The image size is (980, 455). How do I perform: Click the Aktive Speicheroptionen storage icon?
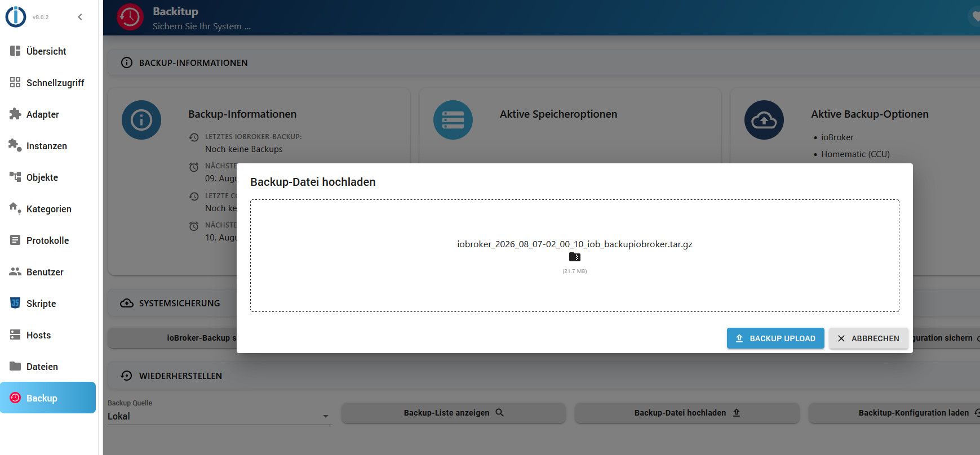click(453, 120)
